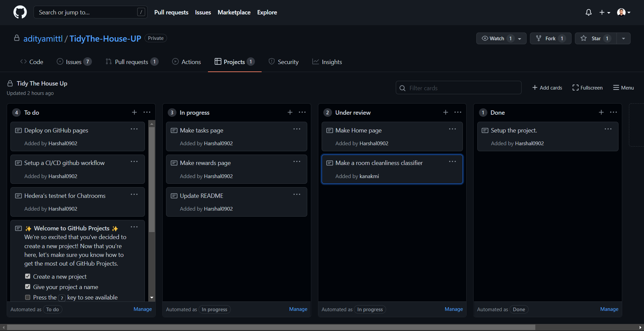Star the repository
Image resolution: width=644 pixels, height=331 pixels.
point(596,39)
